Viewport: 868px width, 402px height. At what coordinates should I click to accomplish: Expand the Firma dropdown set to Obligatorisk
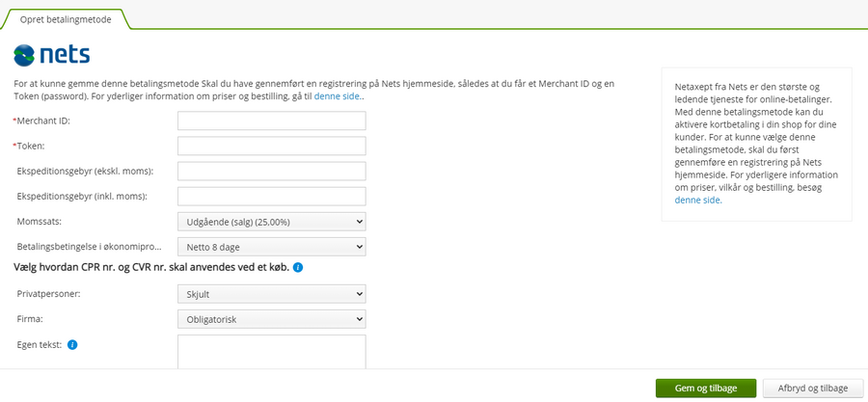[x=271, y=319]
